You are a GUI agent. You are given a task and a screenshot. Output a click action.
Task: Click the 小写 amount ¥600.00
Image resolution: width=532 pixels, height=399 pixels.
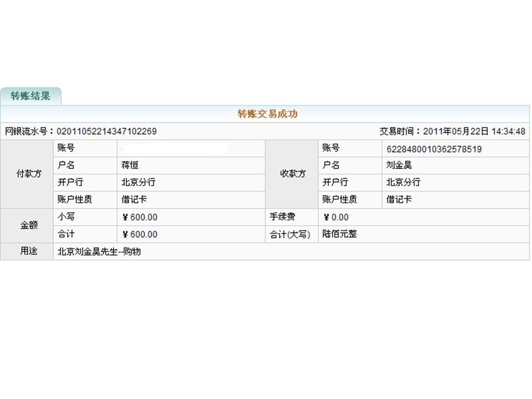tap(140, 217)
